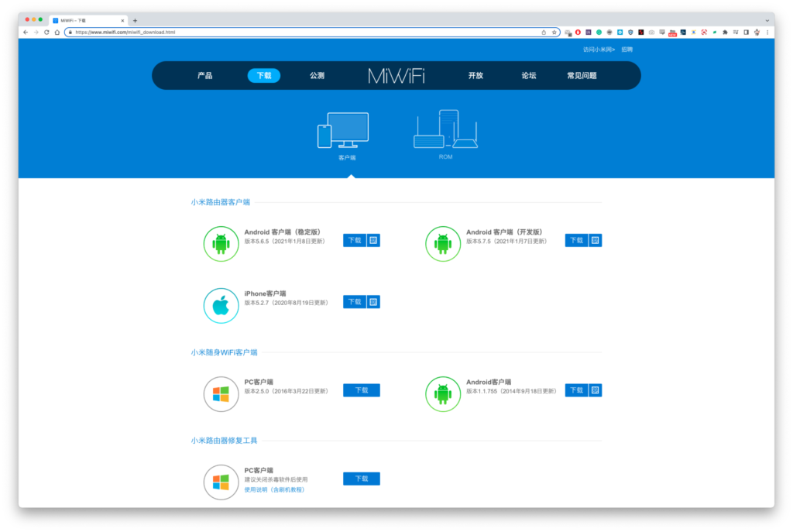Image resolution: width=793 pixels, height=532 pixels.
Task: Click the share icon in the address bar
Action: 544,33
